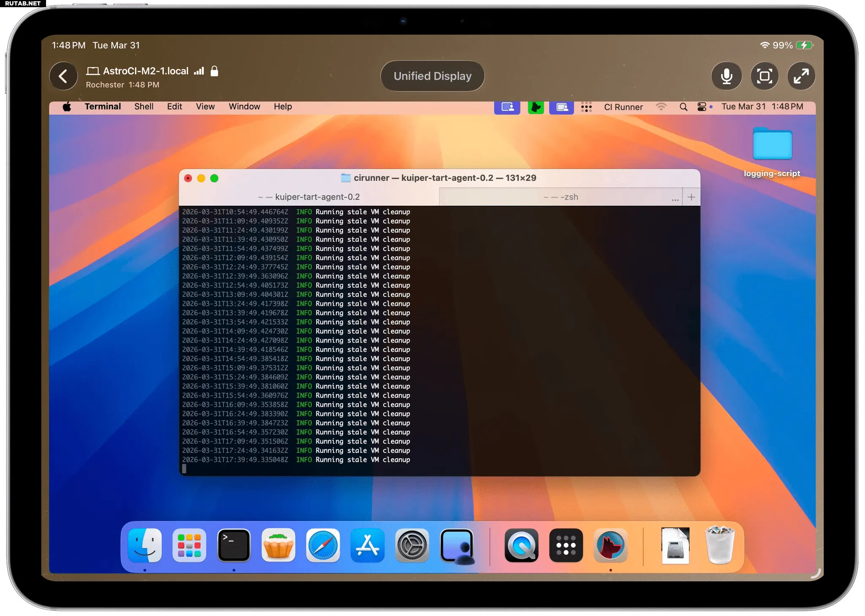The height and width of the screenshot is (616, 865).
Task: Launch App Store from the dock
Action: [x=367, y=545]
